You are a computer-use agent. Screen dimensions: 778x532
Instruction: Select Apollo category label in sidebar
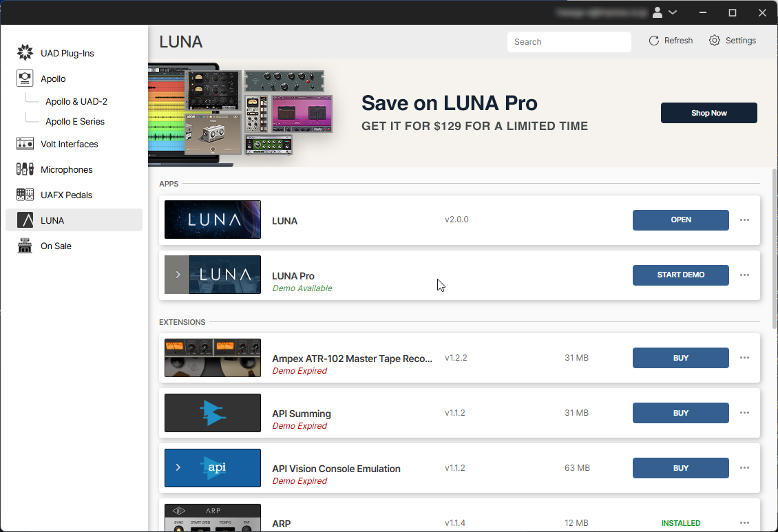pyautogui.click(x=53, y=79)
